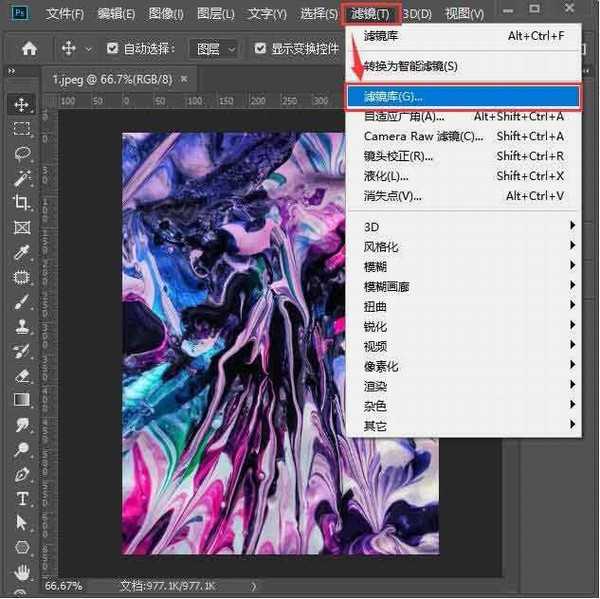Click the Home icon in options bar

coord(30,48)
